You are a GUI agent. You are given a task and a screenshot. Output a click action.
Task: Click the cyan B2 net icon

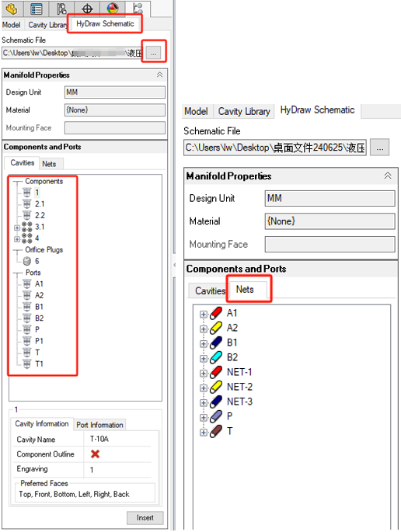(216, 357)
